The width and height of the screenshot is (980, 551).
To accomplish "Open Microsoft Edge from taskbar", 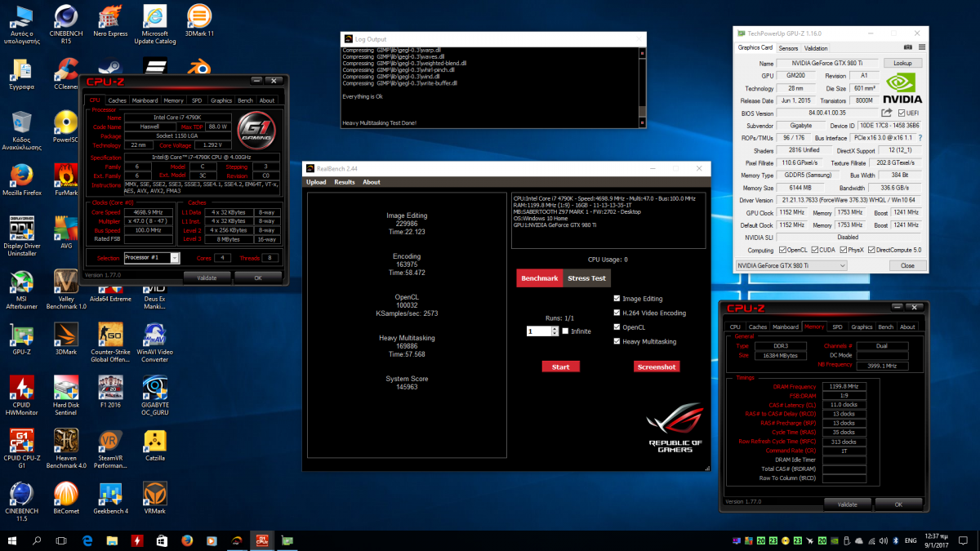I will [x=87, y=540].
